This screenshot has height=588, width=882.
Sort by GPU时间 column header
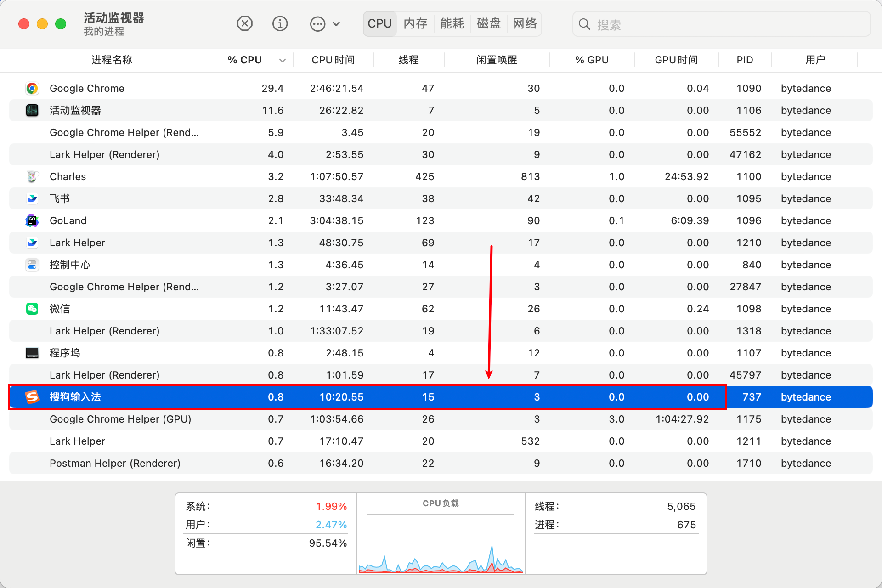(x=676, y=60)
